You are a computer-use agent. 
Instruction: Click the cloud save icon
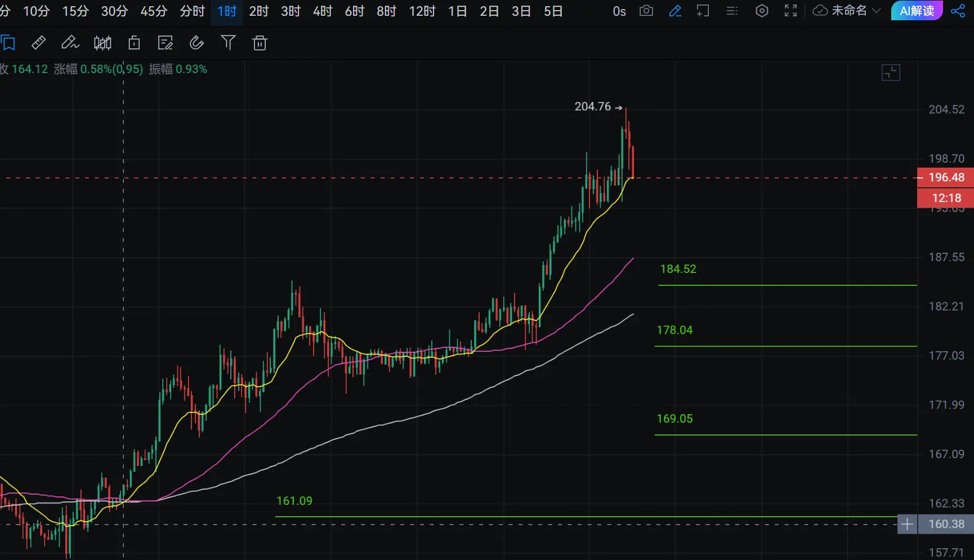pos(820,11)
